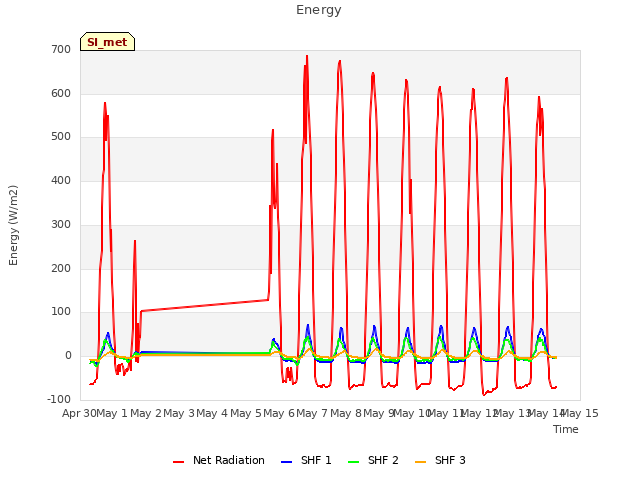
Task: Click the 200 y-axis tick value
Action: point(61,269)
